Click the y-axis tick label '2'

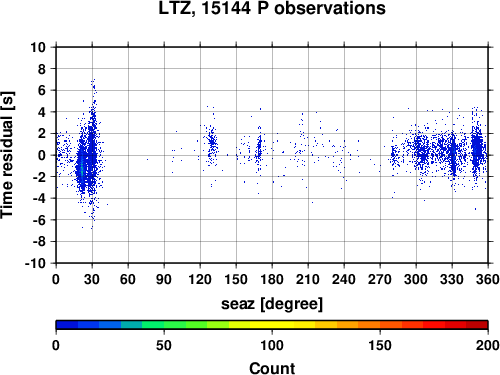point(42,134)
